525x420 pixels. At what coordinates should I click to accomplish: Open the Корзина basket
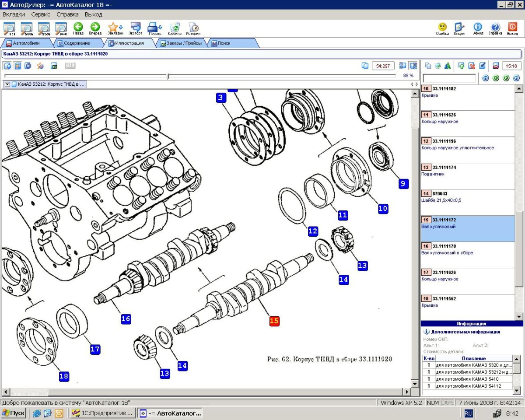pos(175,28)
